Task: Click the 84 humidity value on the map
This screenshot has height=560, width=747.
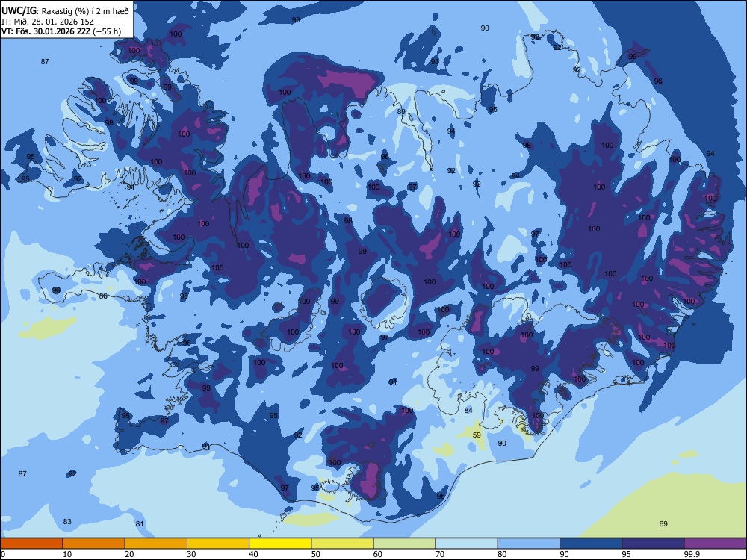Action: click(x=468, y=410)
